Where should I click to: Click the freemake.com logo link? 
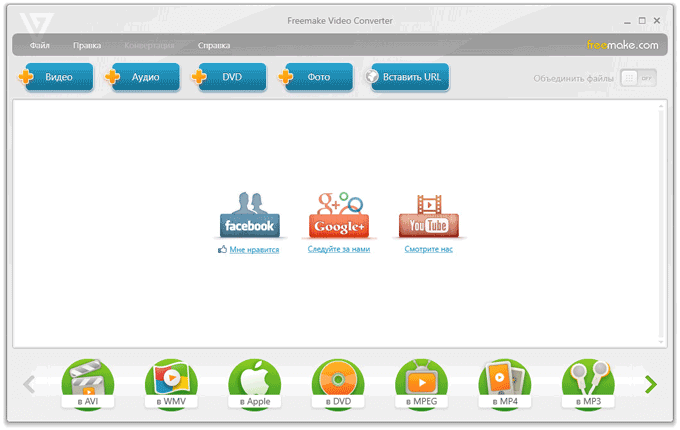pos(621,46)
